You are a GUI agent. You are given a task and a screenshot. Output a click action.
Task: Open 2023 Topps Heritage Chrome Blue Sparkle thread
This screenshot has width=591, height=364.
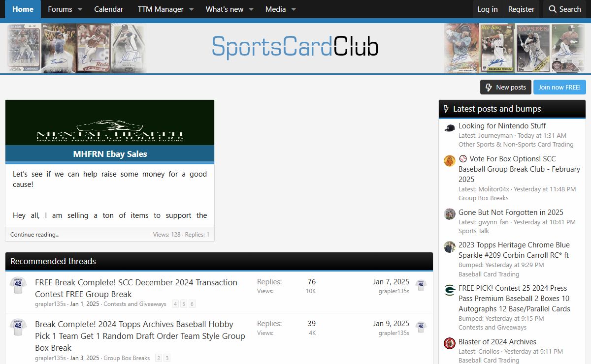[x=514, y=250]
